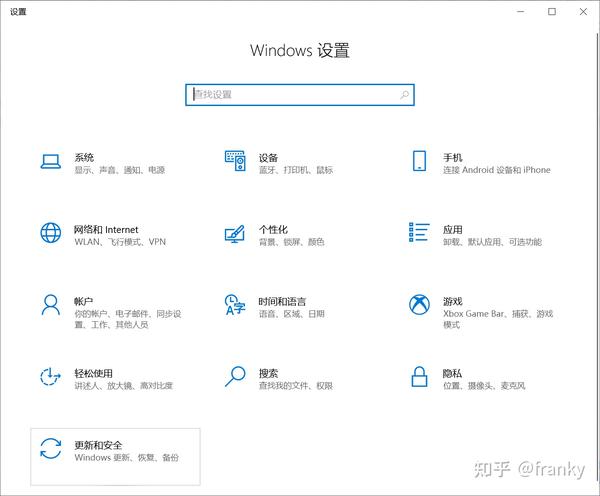This screenshot has height=496, width=600.
Task: Click the text 讲述人、放大镜、高对比度
Action: (124, 386)
